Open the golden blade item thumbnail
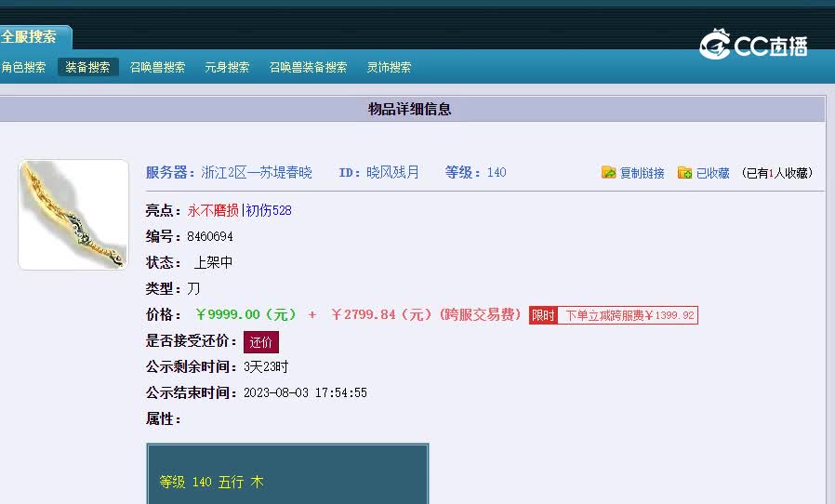This screenshot has width=835, height=504. click(73, 215)
